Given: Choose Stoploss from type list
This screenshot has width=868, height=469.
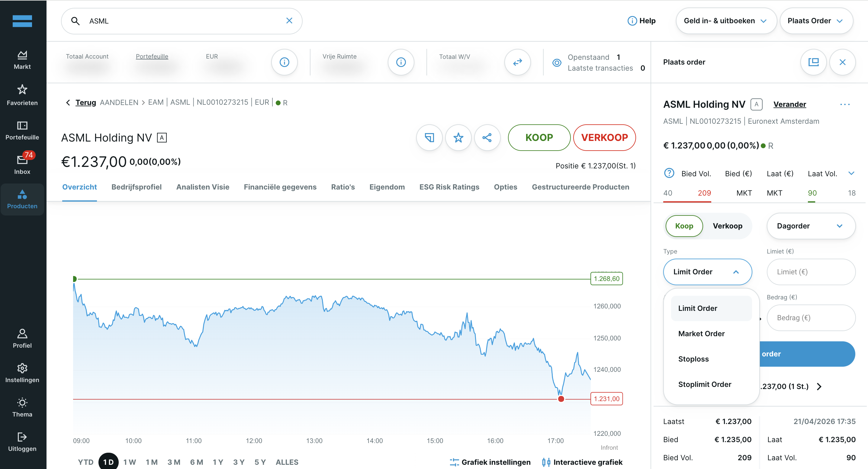Looking at the screenshot, I should 711,359.
